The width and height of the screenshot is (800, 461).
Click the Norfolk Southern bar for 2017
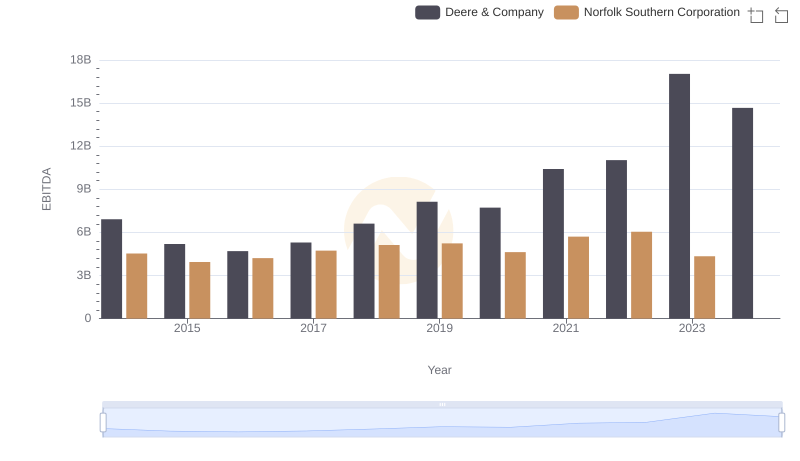[326, 284]
